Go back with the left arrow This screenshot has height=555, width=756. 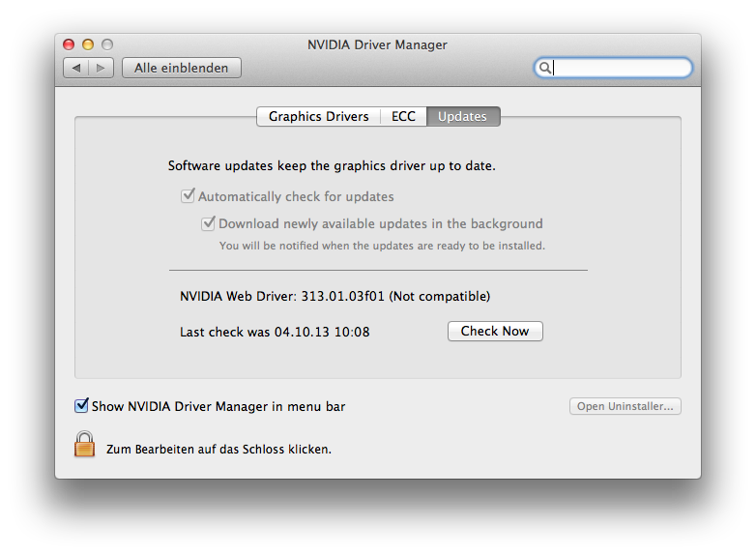76,68
